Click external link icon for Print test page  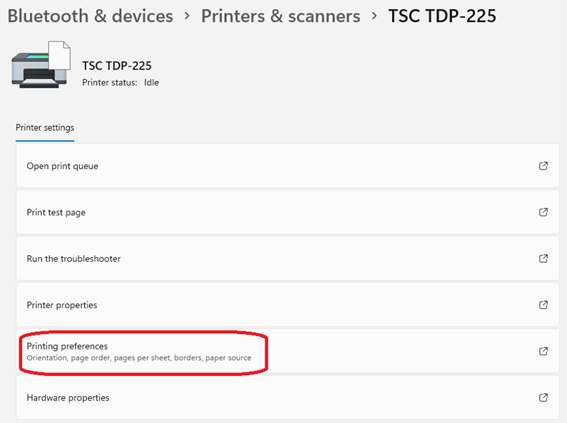coord(543,212)
